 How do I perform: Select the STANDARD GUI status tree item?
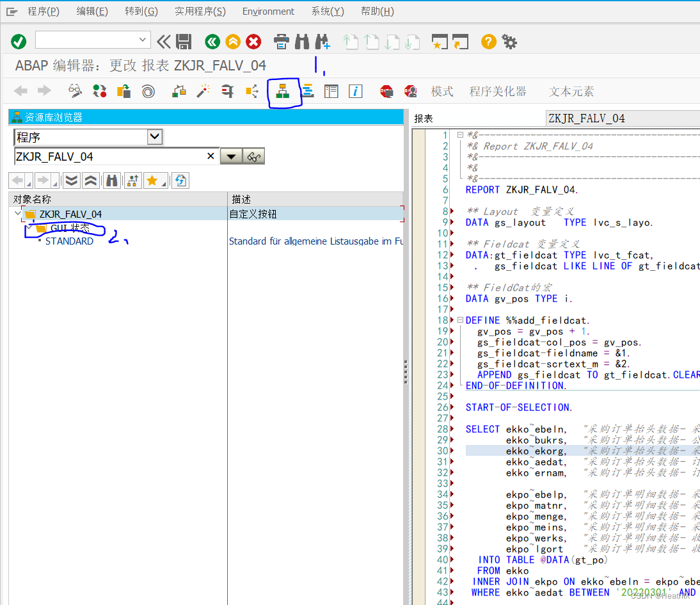pyautogui.click(x=70, y=241)
